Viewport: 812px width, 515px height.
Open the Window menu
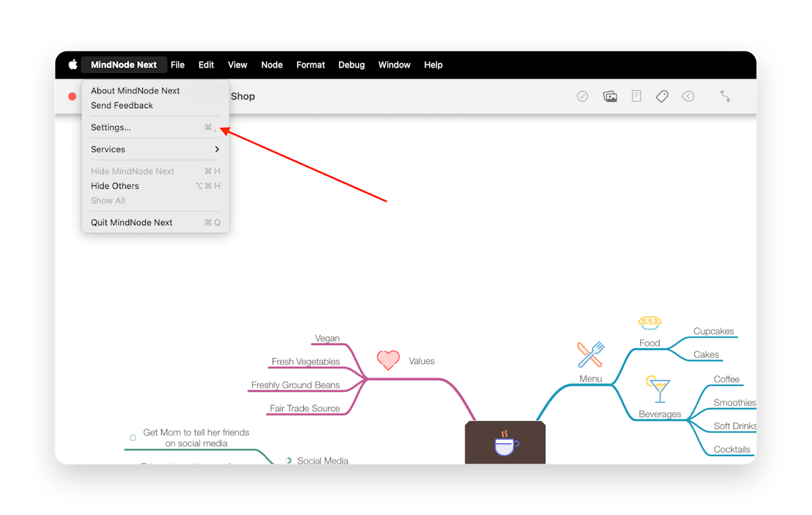[394, 65]
